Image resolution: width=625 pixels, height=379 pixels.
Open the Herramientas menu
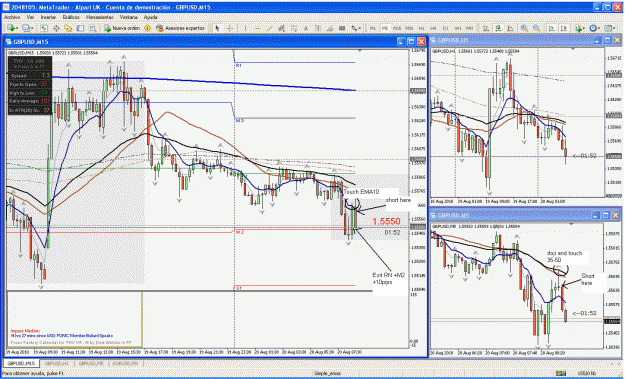coord(100,17)
